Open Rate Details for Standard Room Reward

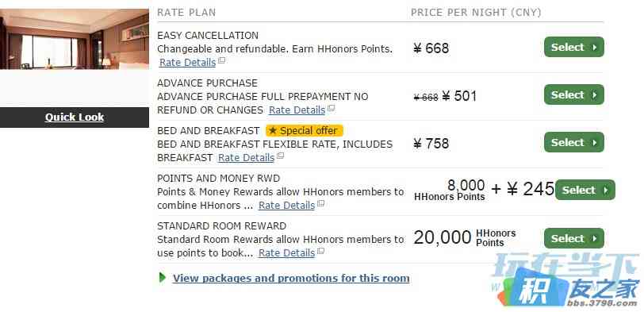point(286,253)
